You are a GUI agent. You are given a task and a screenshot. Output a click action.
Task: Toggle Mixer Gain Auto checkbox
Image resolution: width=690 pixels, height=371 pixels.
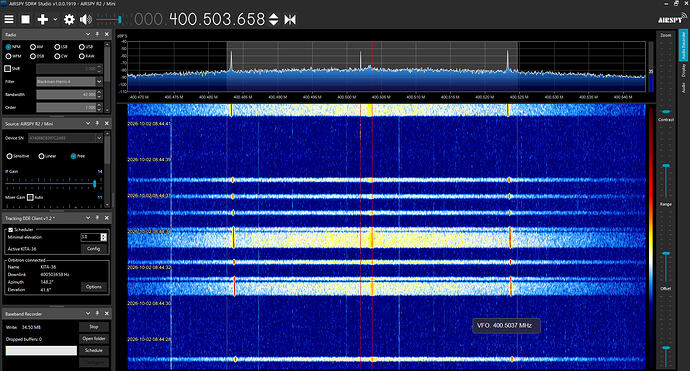coord(30,197)
